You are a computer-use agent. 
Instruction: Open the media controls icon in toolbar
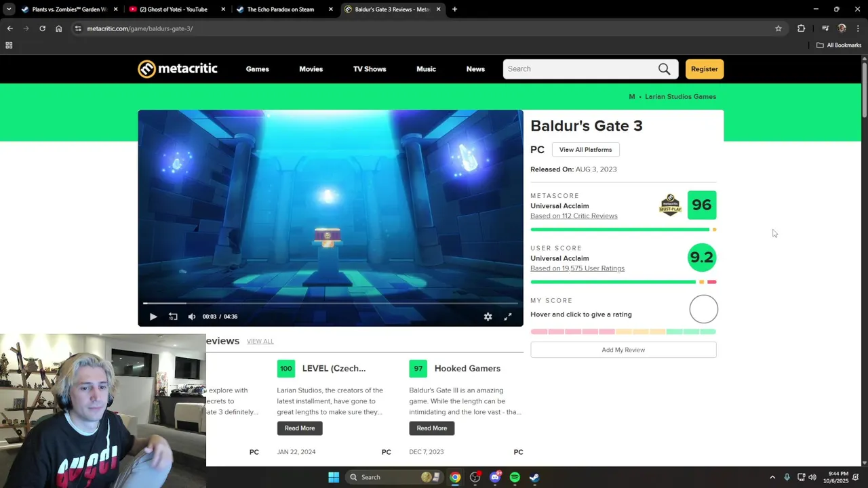click(x=825, y=28)
